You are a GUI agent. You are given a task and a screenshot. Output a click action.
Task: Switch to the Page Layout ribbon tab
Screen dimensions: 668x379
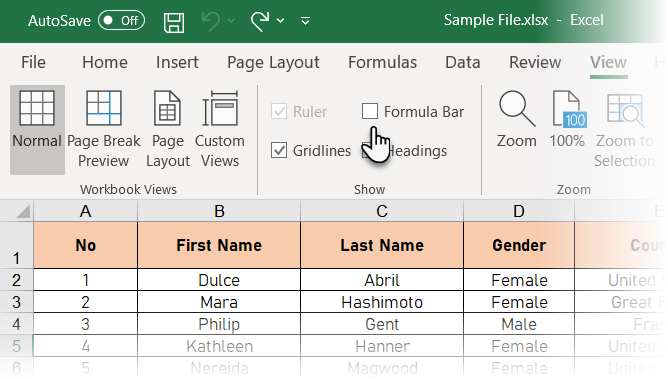pyautogui.click(x=273, y=63)
